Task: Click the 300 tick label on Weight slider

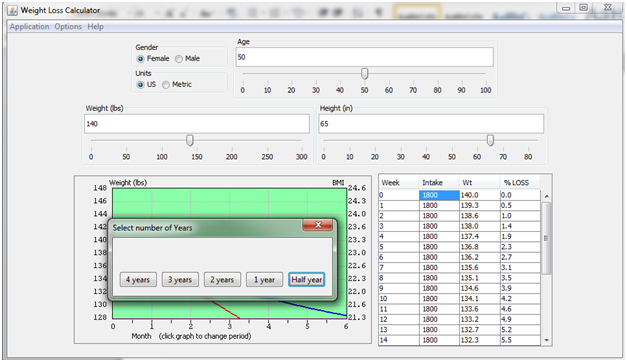Action: click(302, 157)
